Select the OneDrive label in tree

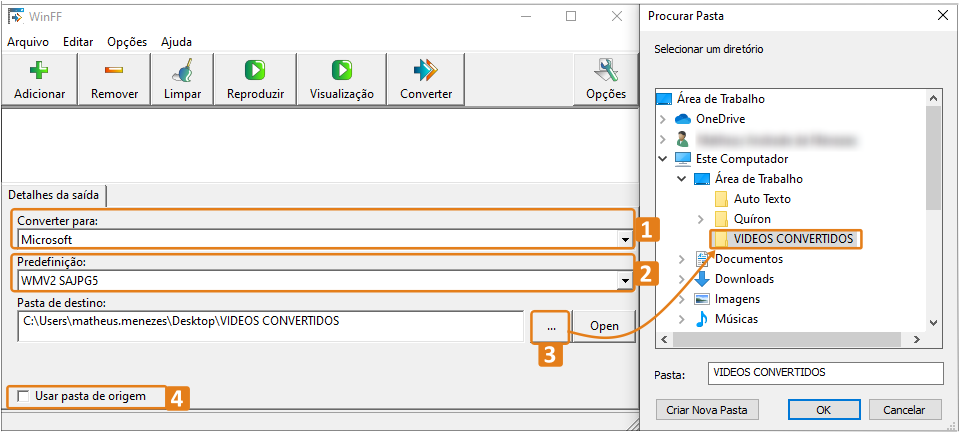[x=720, y=119]
